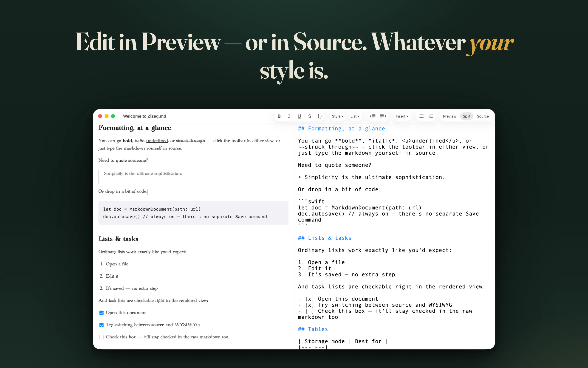Minimize the window with the yellow button

click(106, 116)
